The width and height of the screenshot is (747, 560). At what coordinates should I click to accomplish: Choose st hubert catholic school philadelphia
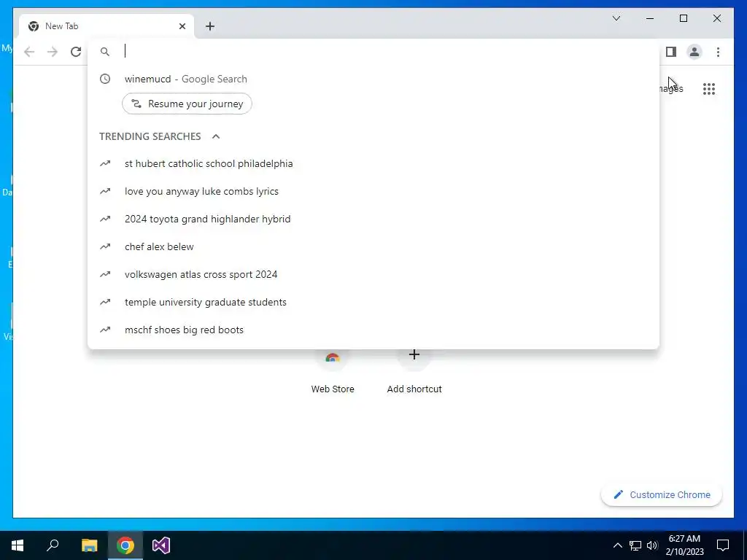373,164
